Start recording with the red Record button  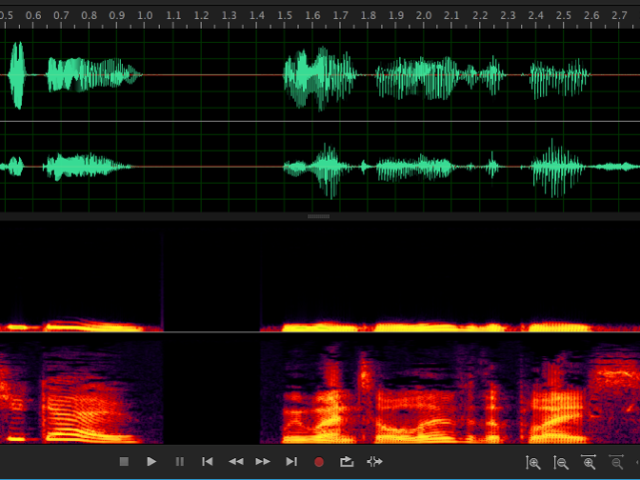319,462
